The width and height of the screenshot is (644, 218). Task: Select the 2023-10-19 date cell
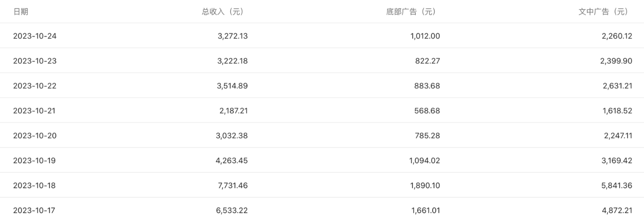click(x=34, y=161)
